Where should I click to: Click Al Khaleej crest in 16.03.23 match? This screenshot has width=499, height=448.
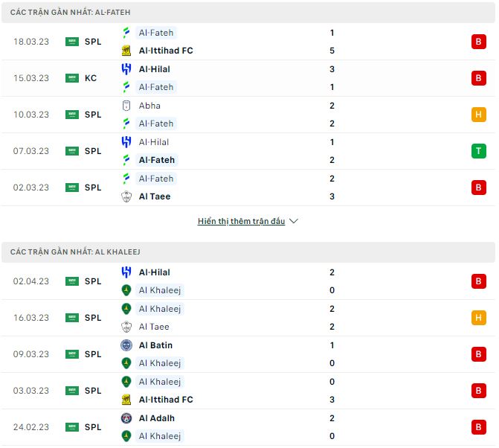126,309
